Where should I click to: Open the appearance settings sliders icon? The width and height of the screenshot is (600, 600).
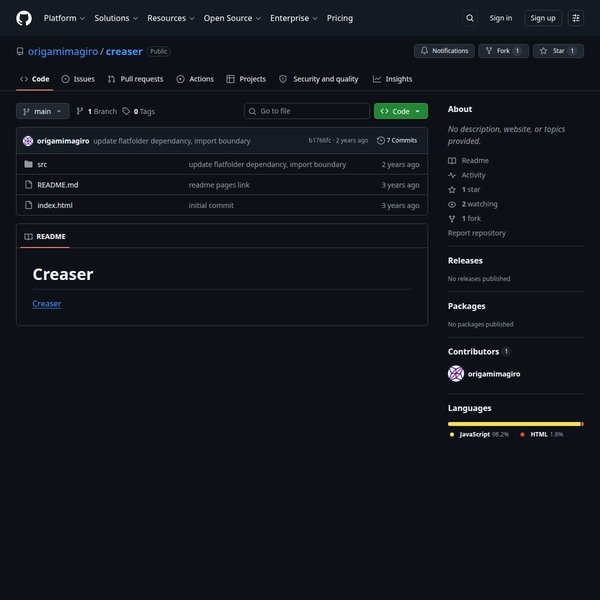tap(576, 18)
